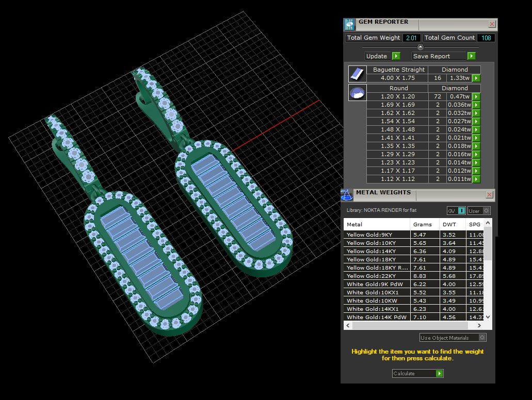Enable Use Object Materials checkbox
532x400 pixels.
click(x=482, y=338)
